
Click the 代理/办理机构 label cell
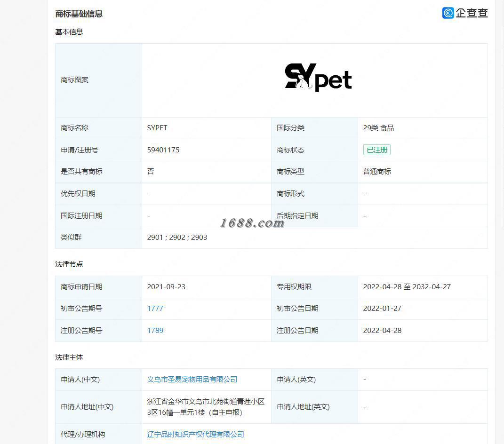98,435
